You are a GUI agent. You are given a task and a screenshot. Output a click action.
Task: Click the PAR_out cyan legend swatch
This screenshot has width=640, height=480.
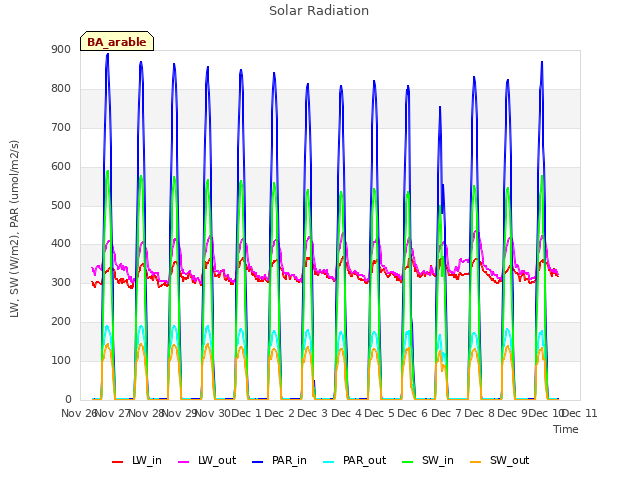point(329,462)
